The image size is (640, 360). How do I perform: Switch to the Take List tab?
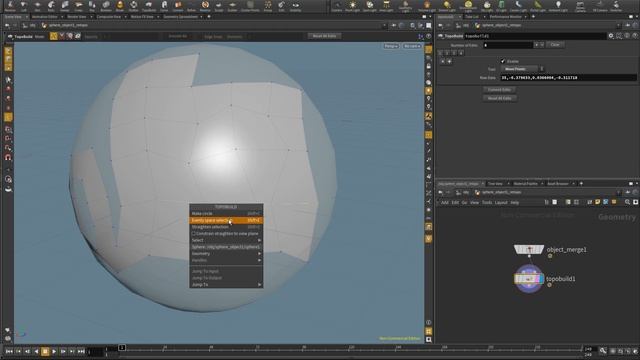[x=472, y=17]
